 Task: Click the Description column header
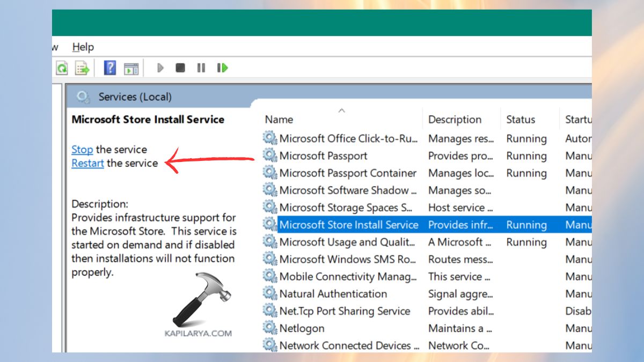pyautogui.click(x=455, y=119)
